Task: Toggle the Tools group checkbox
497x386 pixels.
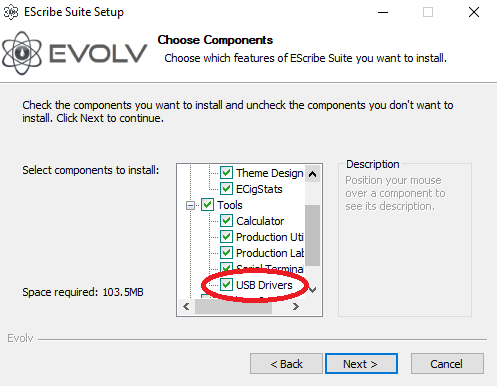Action: [x=207, y=205]
